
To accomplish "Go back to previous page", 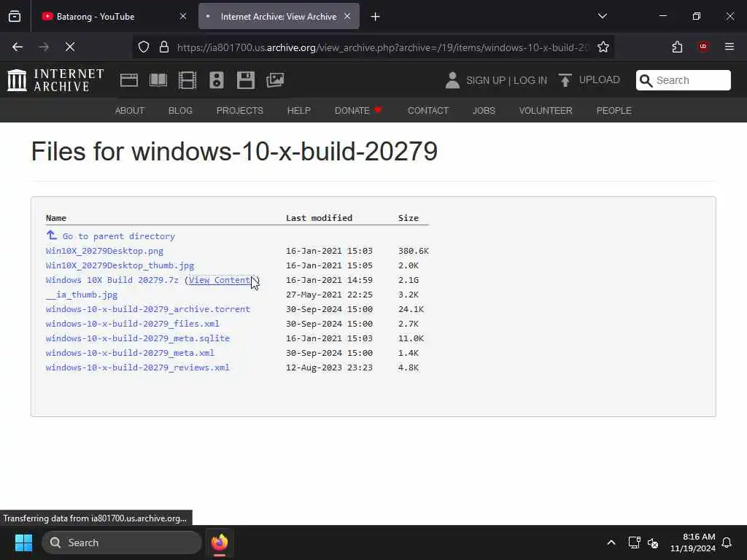I will (18, 47).
